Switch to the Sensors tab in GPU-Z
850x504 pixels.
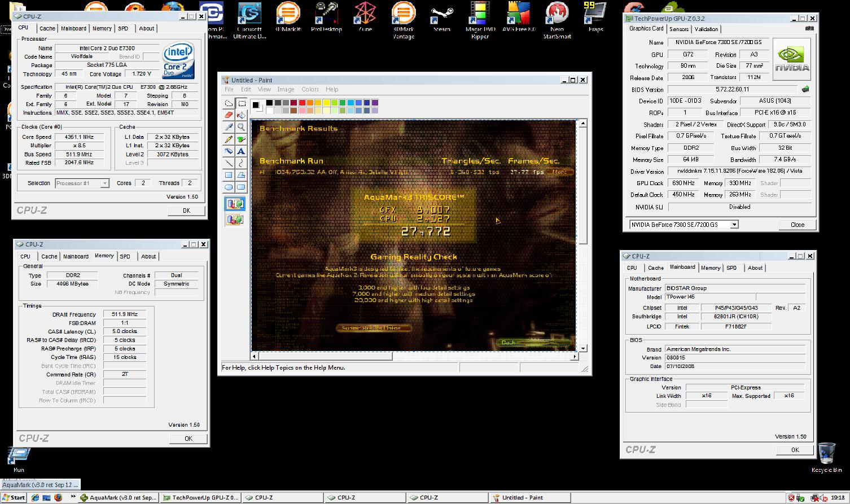click(679, 29)
